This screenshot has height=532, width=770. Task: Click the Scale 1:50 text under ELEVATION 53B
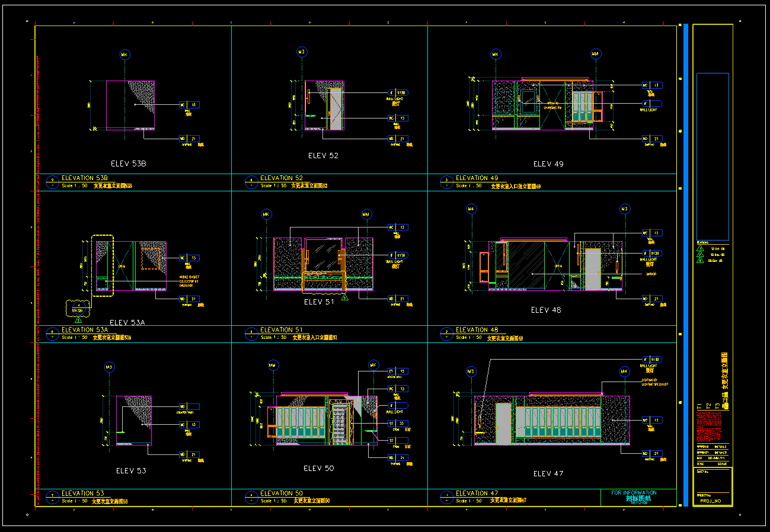tap(75, 186)
